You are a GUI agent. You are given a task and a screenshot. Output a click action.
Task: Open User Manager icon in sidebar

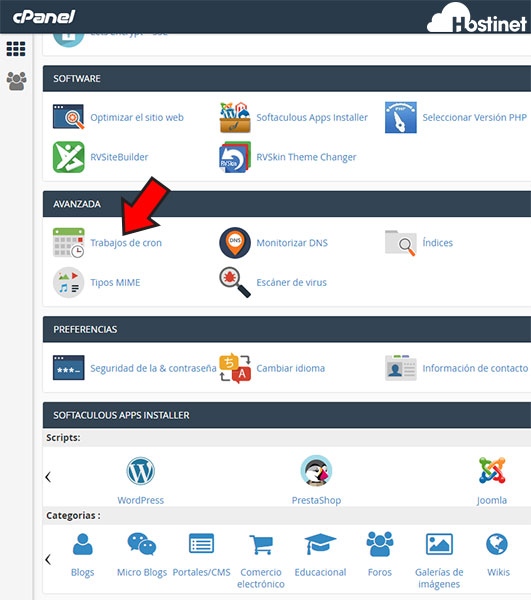pyautogui.click(x=16, y=81)
